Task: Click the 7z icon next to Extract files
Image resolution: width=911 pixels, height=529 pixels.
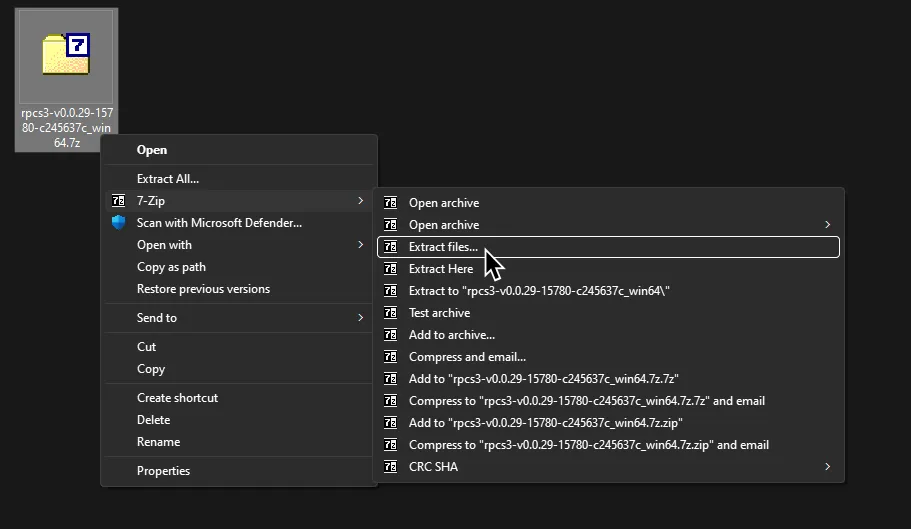Action: click(390, 247)
